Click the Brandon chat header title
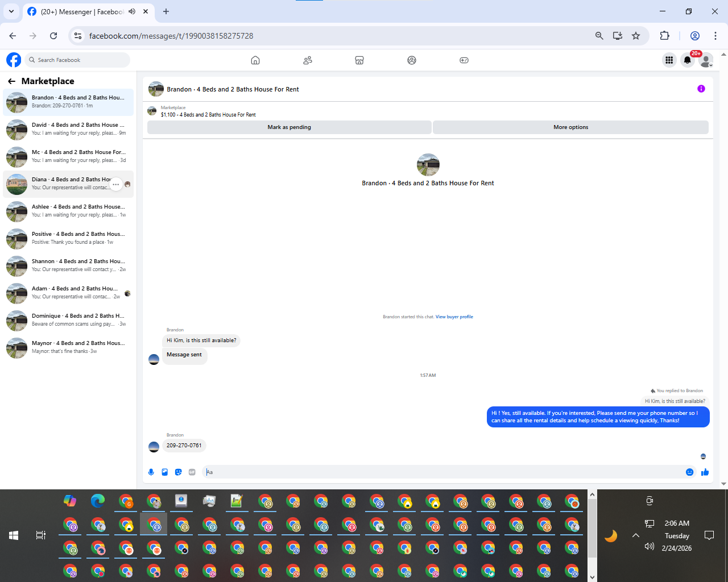 pyautogui.click(x=233, y=89)
